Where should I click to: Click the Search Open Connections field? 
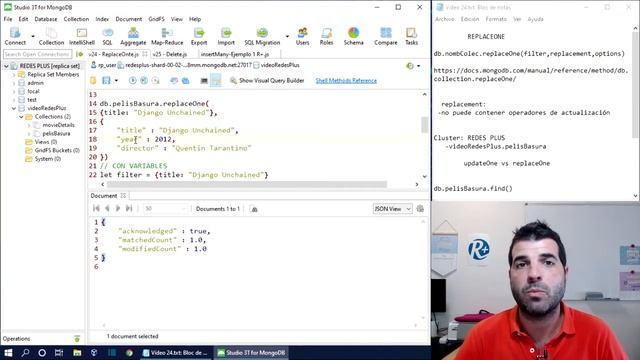(x=37, y=54)
